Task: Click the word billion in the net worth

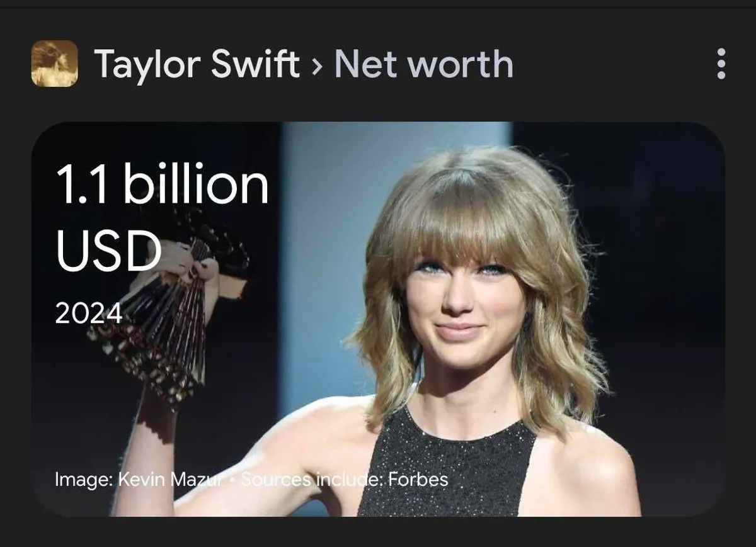Action: click(x=197, y=184)
